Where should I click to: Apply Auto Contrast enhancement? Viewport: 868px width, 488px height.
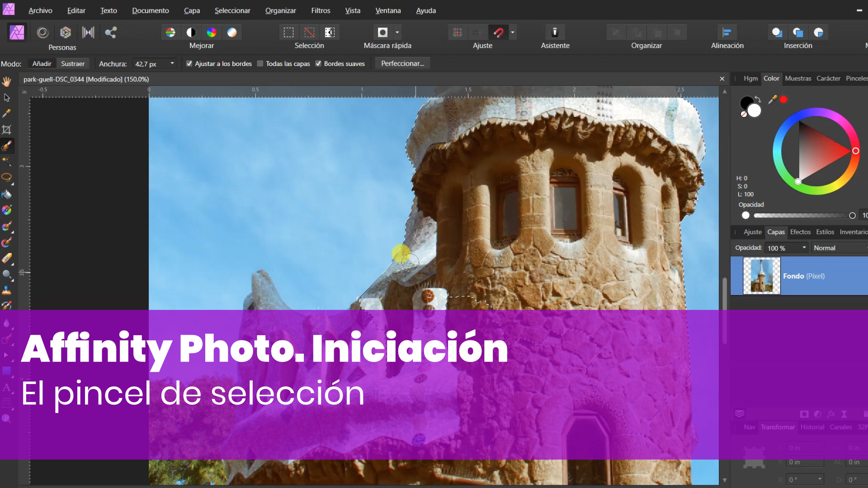(191, 33)
